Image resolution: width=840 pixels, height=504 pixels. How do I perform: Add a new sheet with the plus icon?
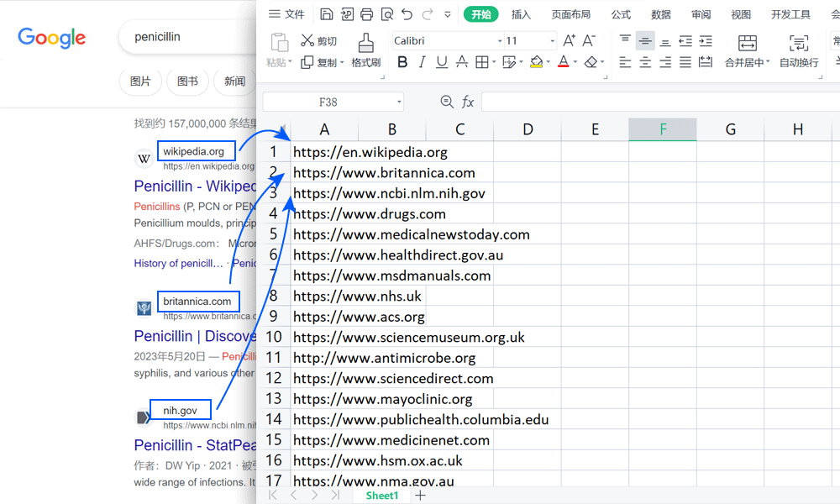[x=421, y=496]
